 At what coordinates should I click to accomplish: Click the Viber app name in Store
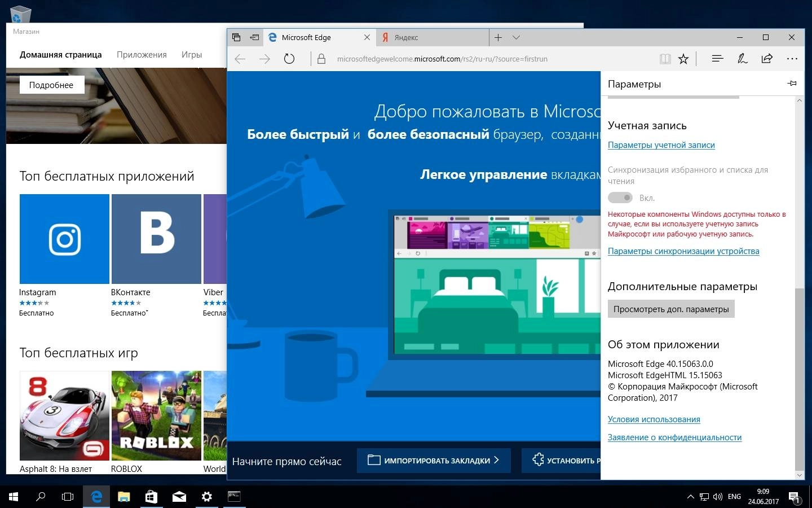[213, 292]
